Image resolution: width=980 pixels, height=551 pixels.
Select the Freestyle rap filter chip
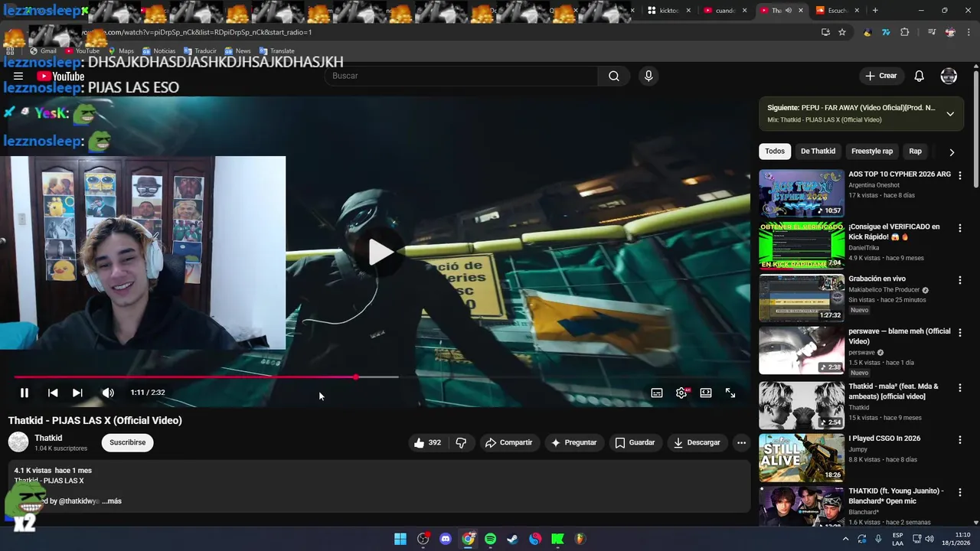pos(872,152)
